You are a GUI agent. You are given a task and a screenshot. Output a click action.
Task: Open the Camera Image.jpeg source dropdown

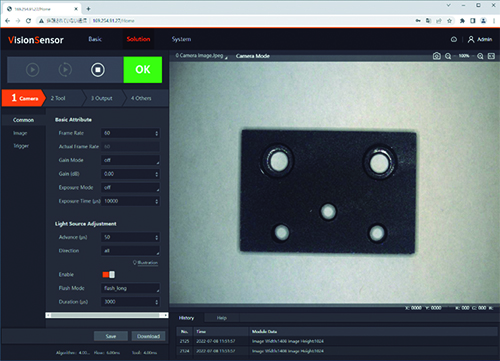[x=202, y=56]
